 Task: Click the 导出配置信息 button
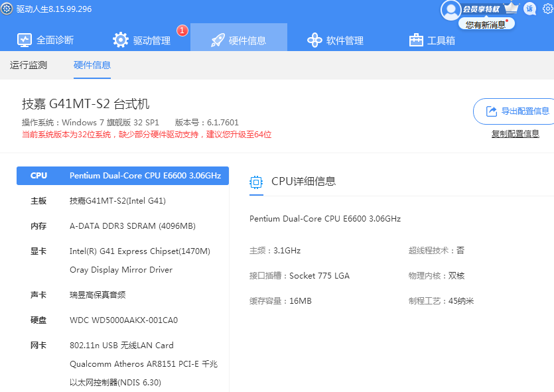[x=514, y=111]
